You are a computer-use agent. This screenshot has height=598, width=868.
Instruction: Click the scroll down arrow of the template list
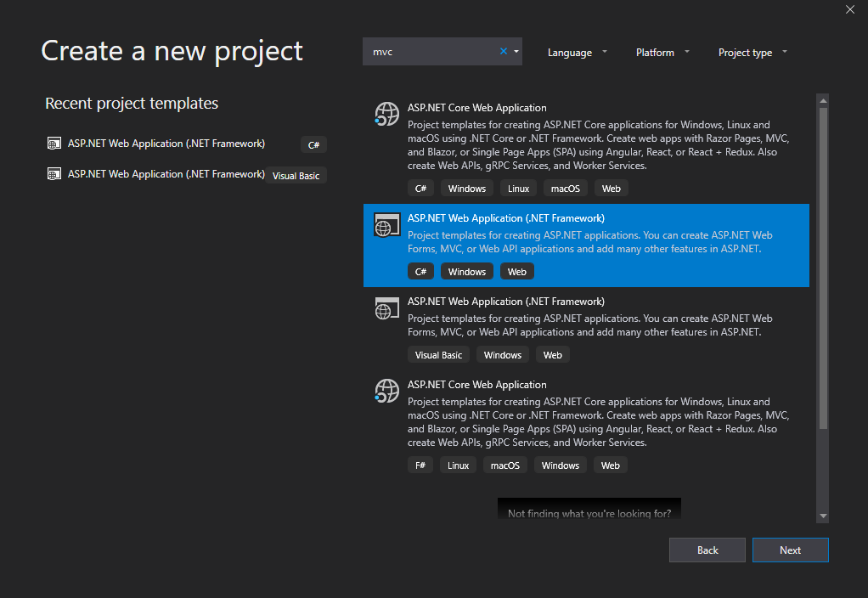823,516
